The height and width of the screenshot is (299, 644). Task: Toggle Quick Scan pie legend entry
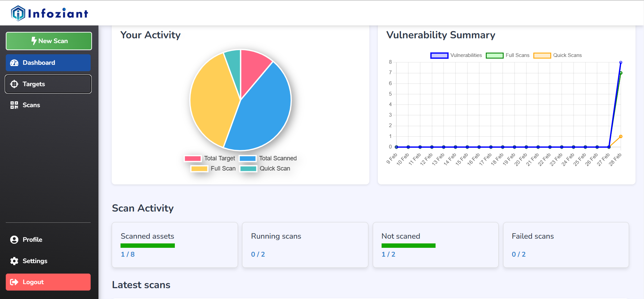point(265,168)
